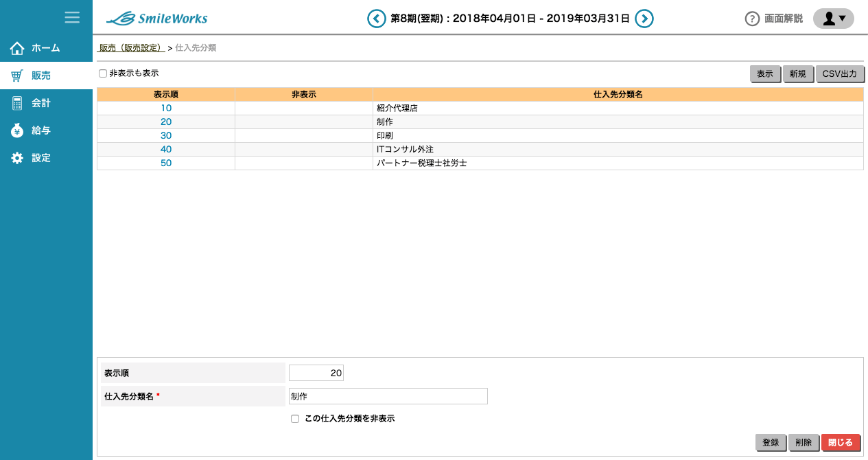This screenshot has width=868, height=460.
Task: Click the 画面解説 text label
Action: click(784, 19)
